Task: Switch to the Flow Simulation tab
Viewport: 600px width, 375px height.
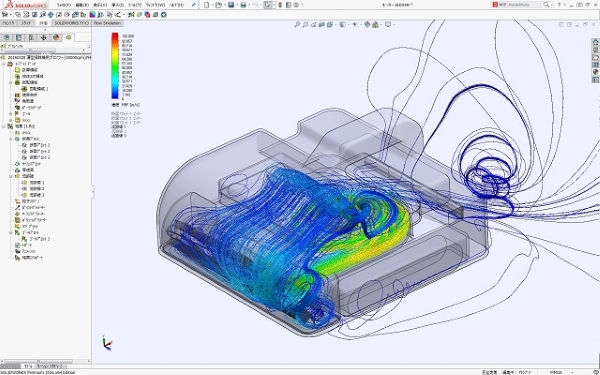Action: (x=107, y=23)
